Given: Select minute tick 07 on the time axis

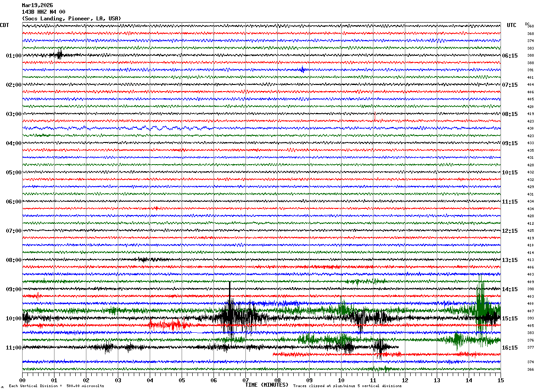Looking at the screenshot, I should click(245, 380).
